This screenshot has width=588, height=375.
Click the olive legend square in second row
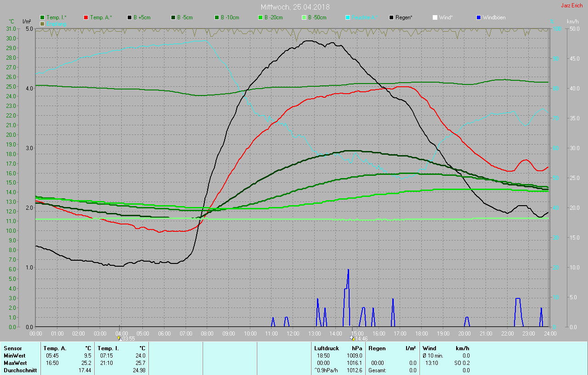point(43,23)
